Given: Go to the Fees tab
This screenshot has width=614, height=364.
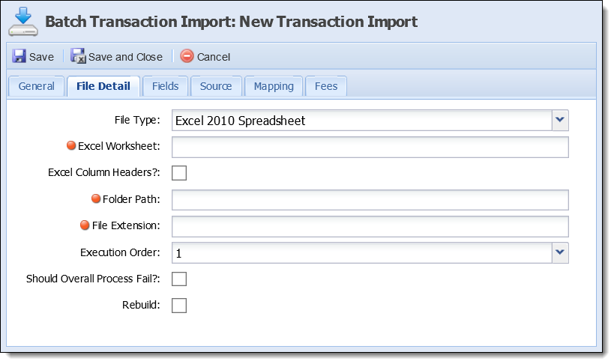Looking at the screenshot, I should click(326, 86).
